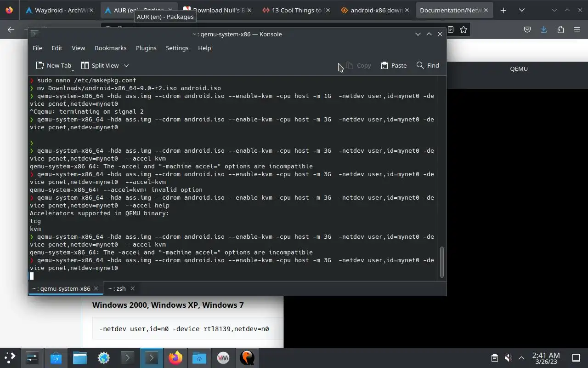Click the Split View toolbar button
Image resolution: width=588 pixels, height=368 pixels.
(100, 65)
